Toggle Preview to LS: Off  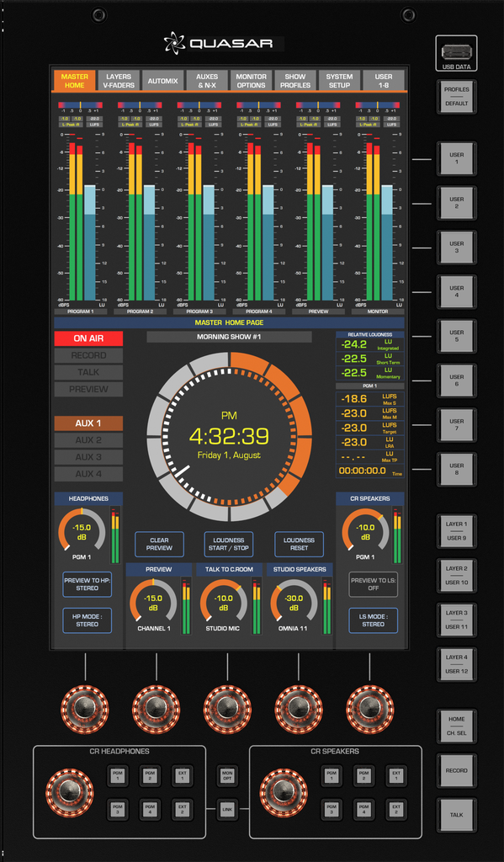click(374, 584)
